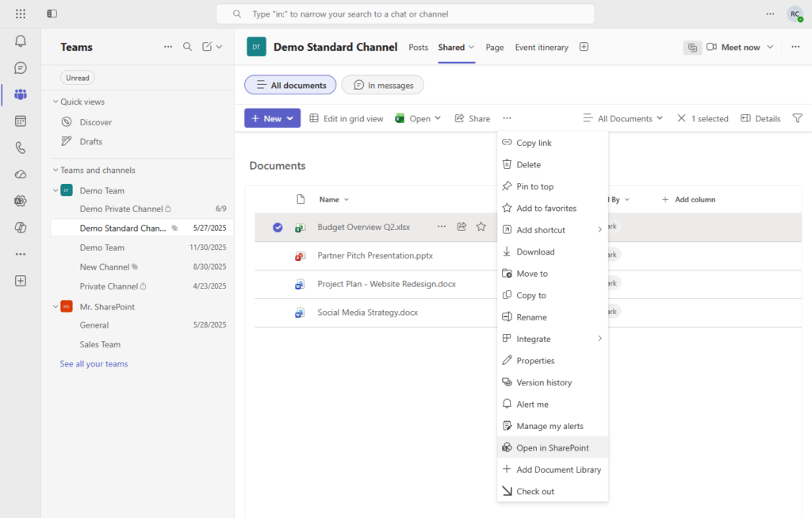Search within the Teams list
Image resolution: width=812 pixels, height=518 pixels.
click(187, 47)
